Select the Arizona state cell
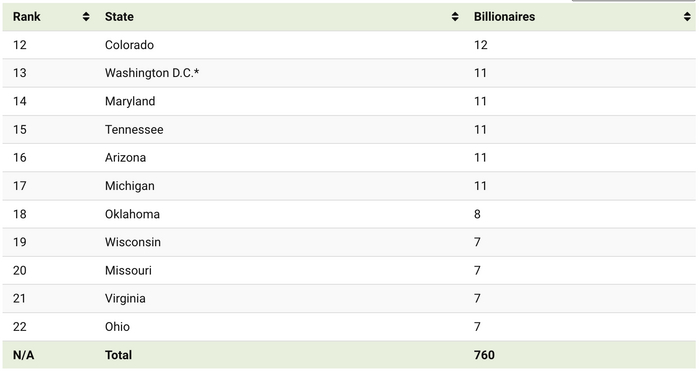 (125, 158)
